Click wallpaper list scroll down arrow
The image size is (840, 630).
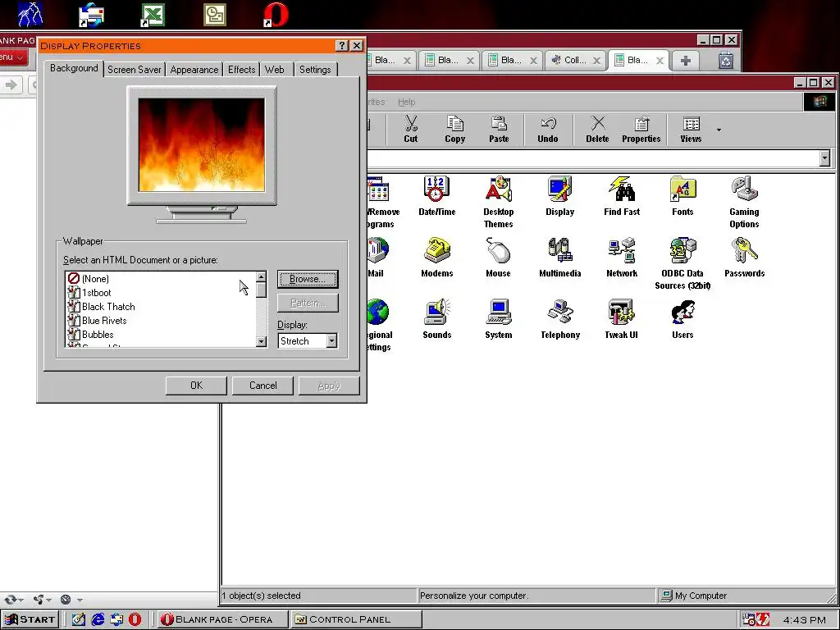261,341
